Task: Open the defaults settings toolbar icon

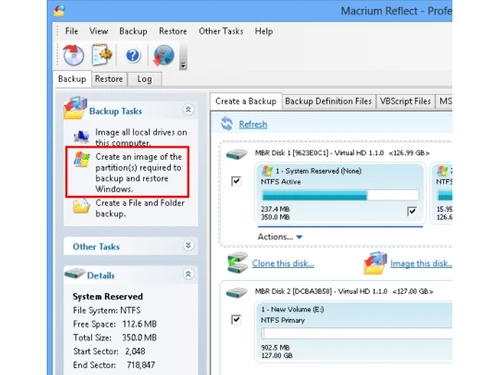Action: tap(101, 55)
